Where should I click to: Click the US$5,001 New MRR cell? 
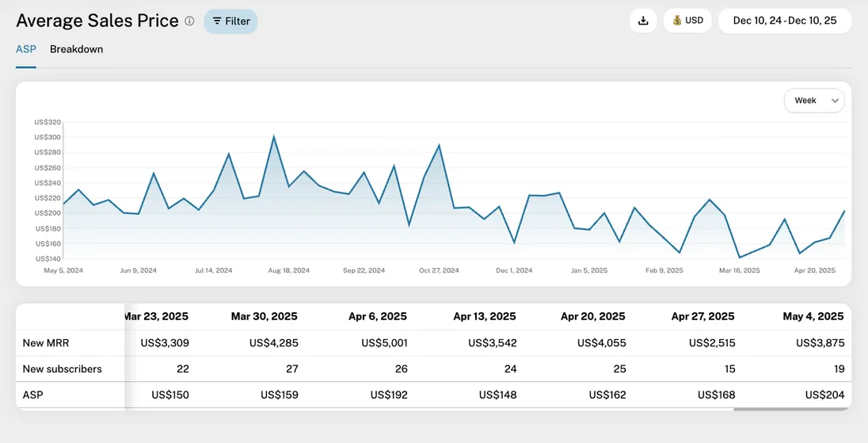point(384,342)
